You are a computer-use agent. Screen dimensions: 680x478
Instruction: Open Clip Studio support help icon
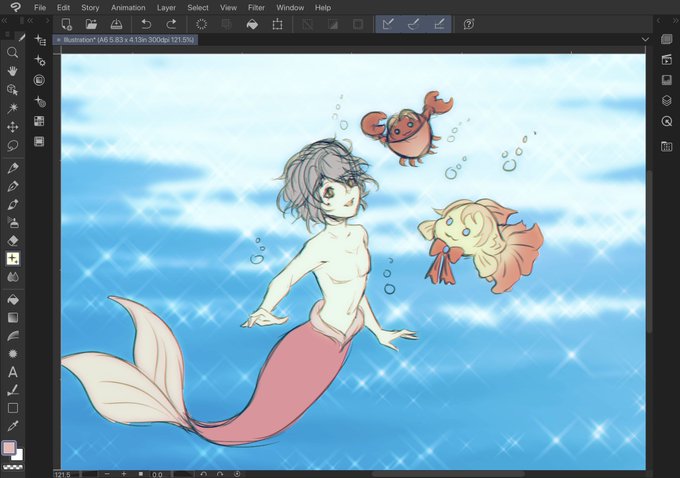click(x=469, y=24)
